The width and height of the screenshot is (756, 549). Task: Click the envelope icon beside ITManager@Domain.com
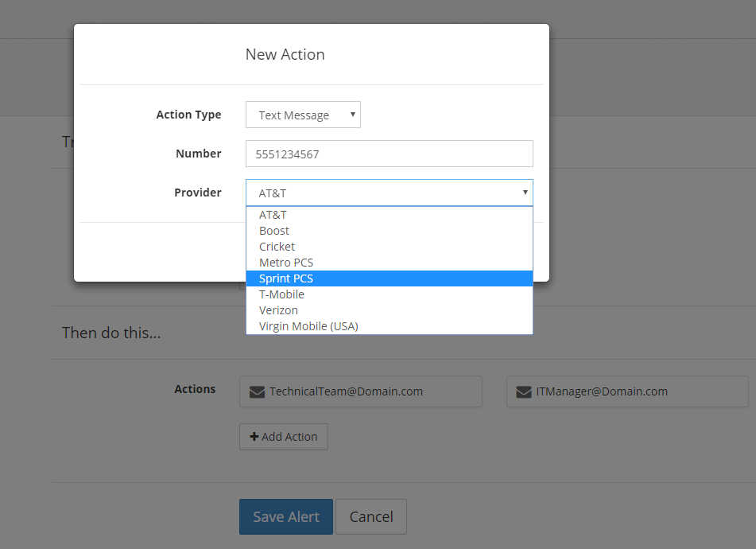pyautogui.click(x=524, y=391)
